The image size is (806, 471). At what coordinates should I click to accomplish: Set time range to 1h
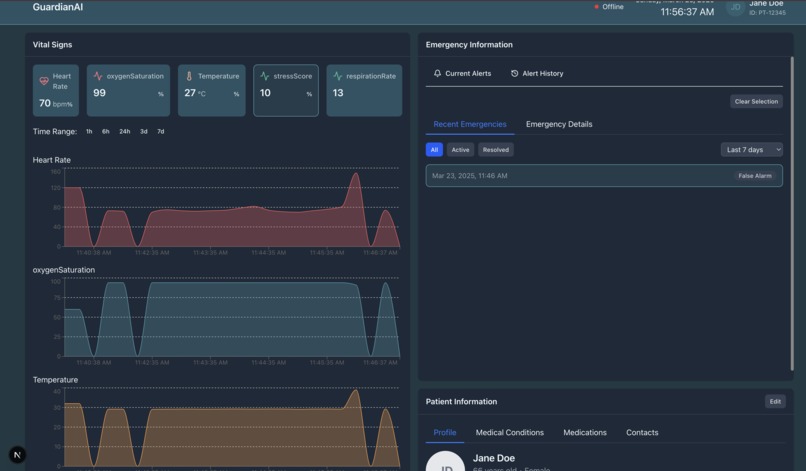pos(89,132)
